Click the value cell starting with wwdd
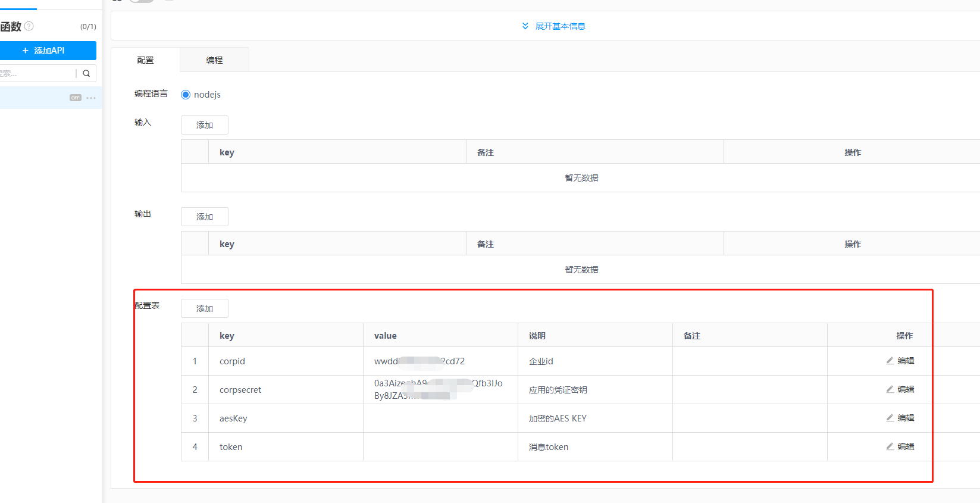Viewport: 980px width, 503px height. 440,361
